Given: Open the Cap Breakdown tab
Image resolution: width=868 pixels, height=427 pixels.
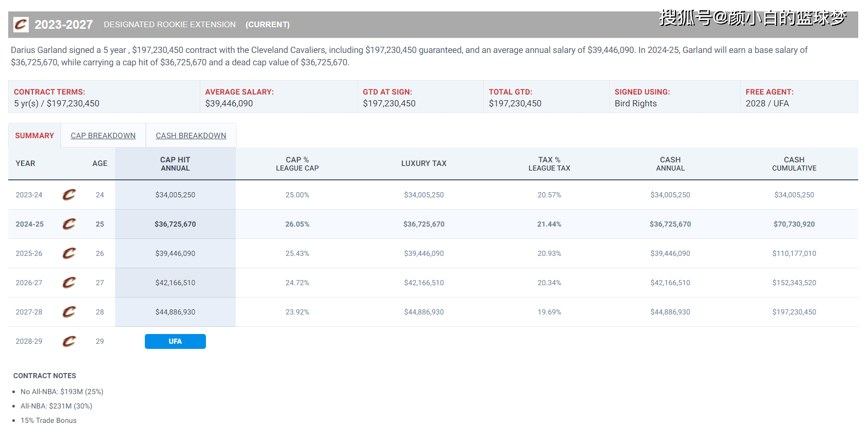Looking at the screenshot, I should coord(103,136).
